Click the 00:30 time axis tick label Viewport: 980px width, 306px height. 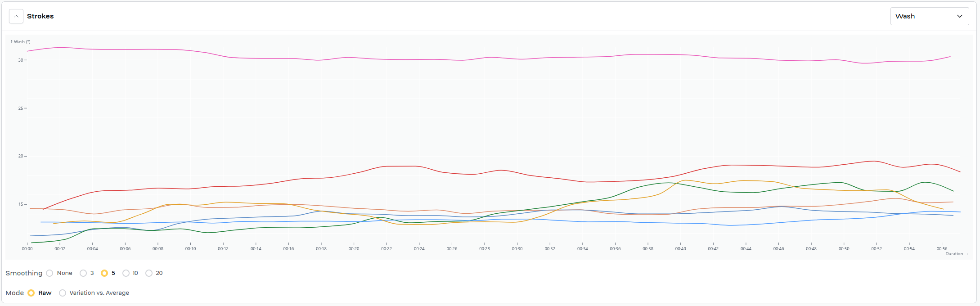[x=517, y=249]
